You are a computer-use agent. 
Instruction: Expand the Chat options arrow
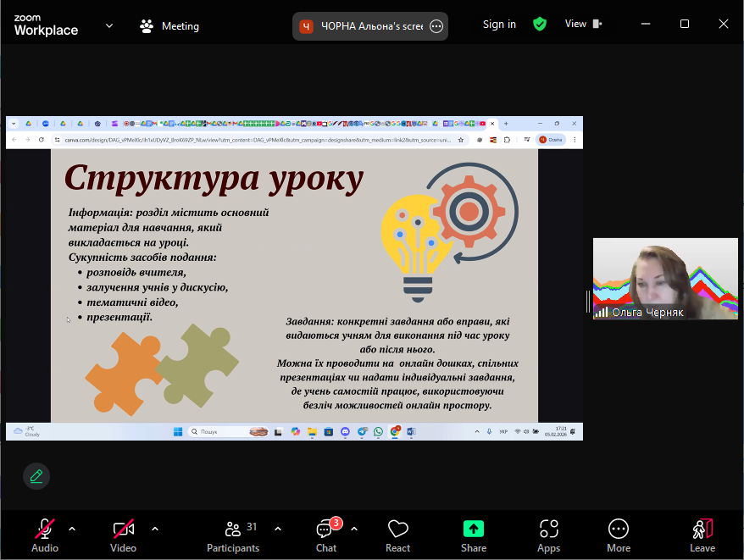[354, 529]
